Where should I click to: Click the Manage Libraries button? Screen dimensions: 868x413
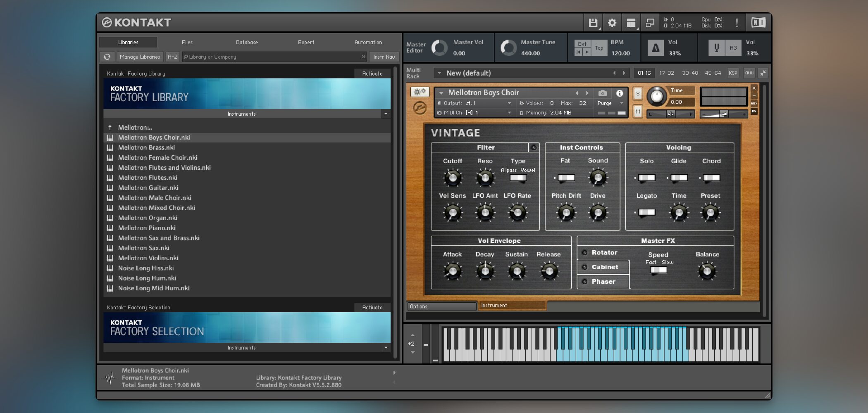(140, 57)
